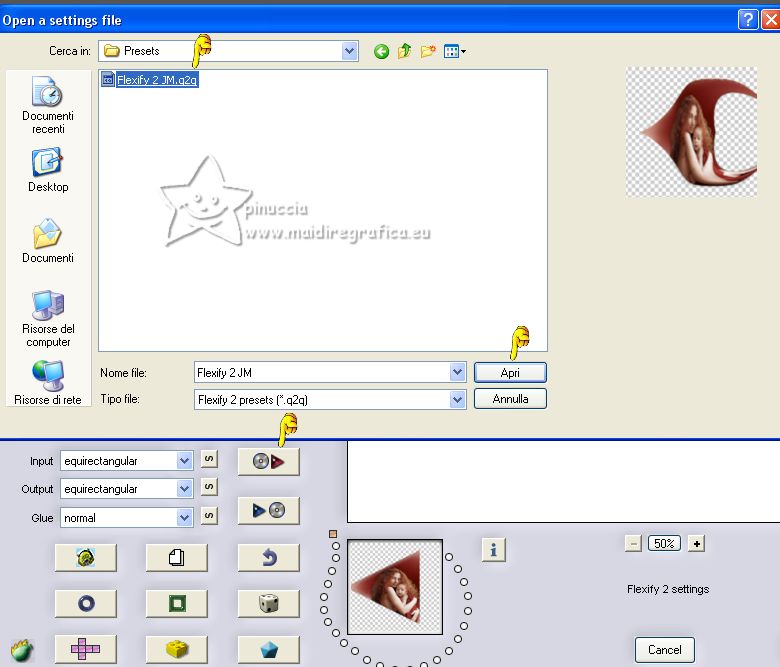Screen dimensions: 780x667
Task: Create a new folder
Action: point(428,51)
